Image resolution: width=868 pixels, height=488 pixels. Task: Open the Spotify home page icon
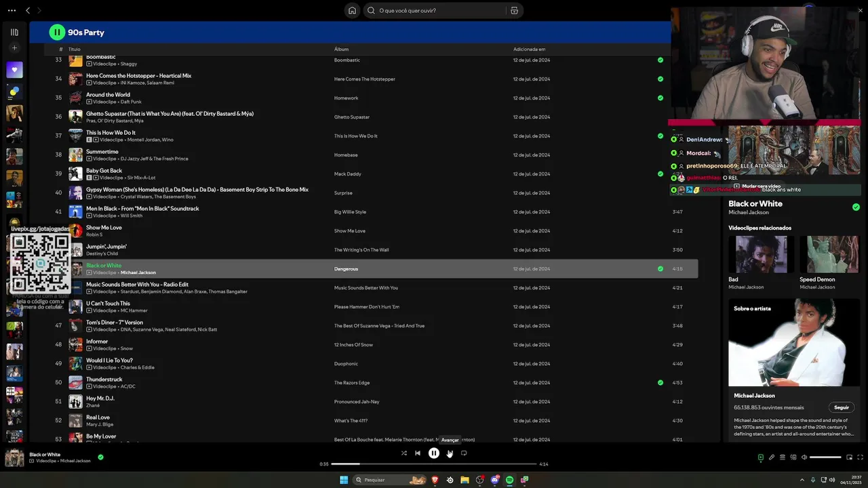352,10
